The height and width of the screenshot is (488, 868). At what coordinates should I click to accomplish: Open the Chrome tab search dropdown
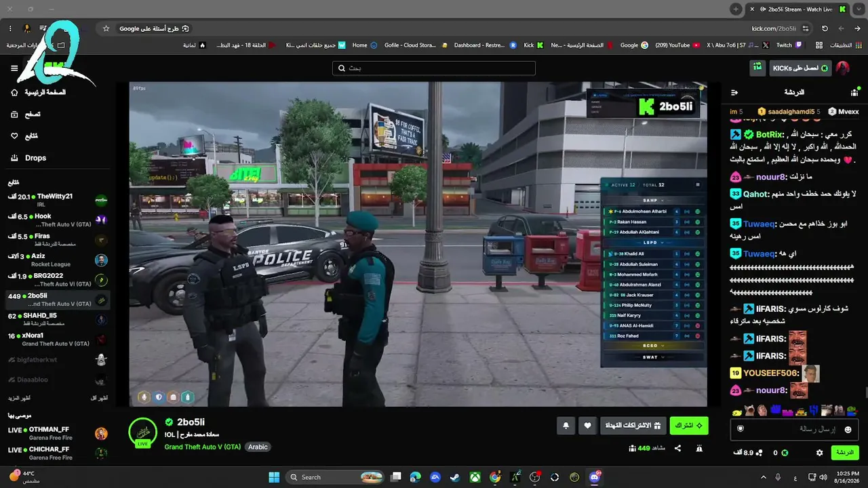[x=857, y=9]
